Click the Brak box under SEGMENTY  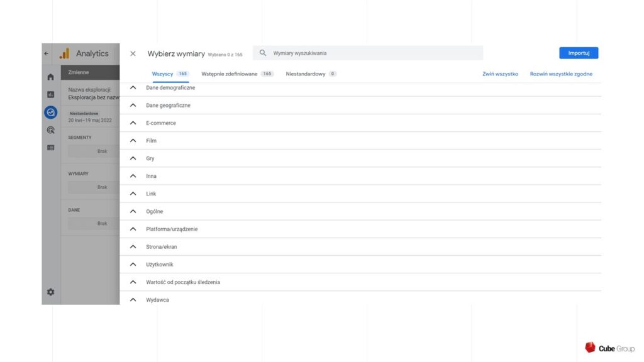(94, 151)
